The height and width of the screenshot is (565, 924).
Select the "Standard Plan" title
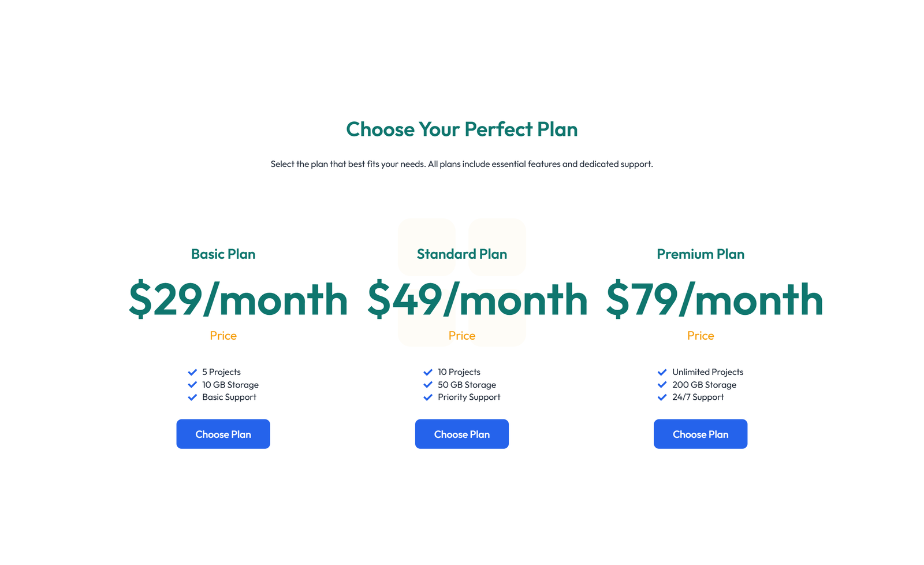(461, 254)
